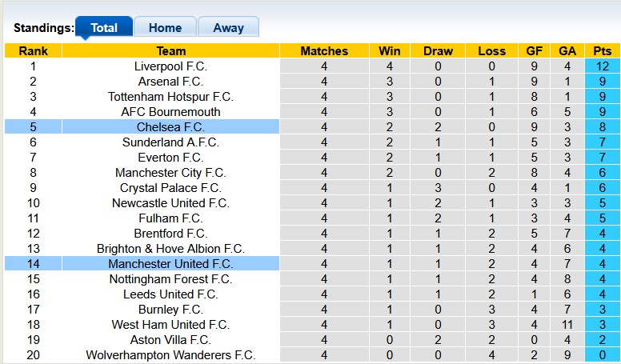This screenshot has height=364, width=621.
Task: Open Liverpool F.C. team link
Action: pyautogui.click(x=170, y=66)
